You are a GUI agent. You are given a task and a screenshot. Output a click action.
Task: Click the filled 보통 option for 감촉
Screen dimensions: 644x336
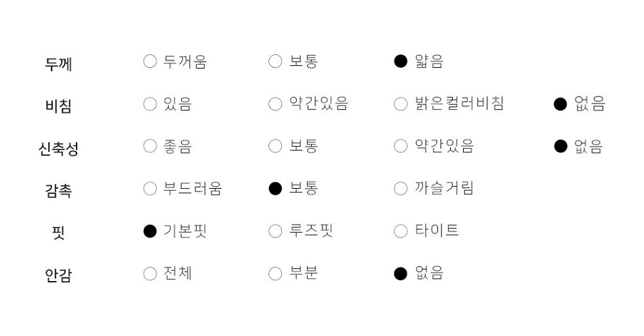pyautogui.click(x=275, y=189)
